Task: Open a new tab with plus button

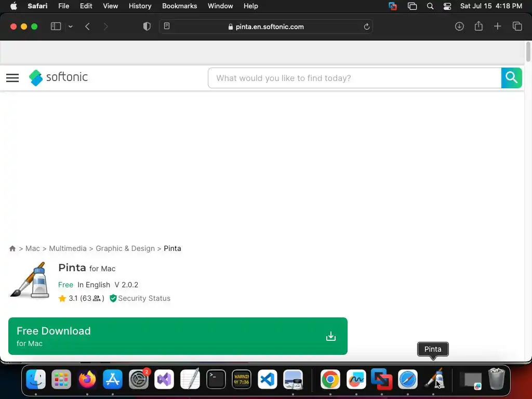Action: tap(497, 26)
